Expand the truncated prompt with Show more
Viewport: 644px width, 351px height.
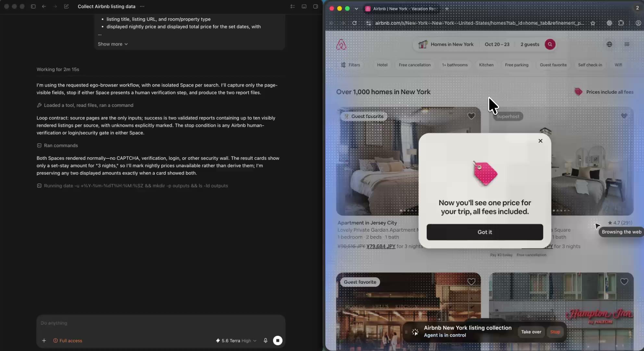pos(113,44)
